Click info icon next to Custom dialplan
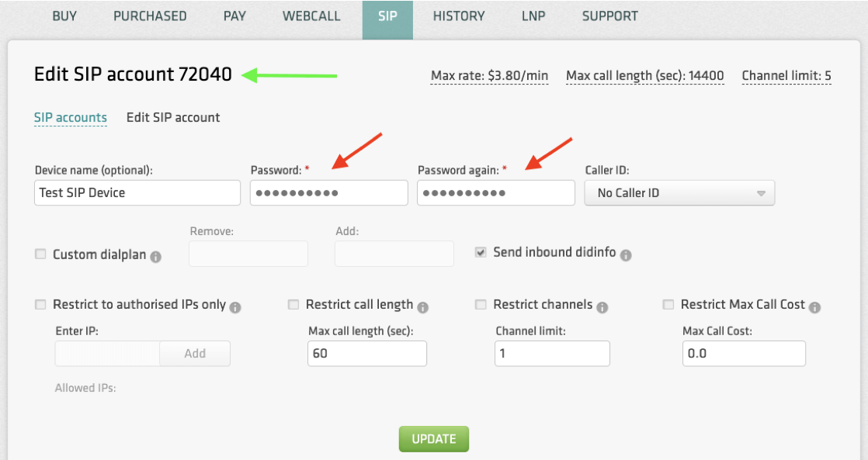This screenshot has width=868, height=460. [155, 256]
